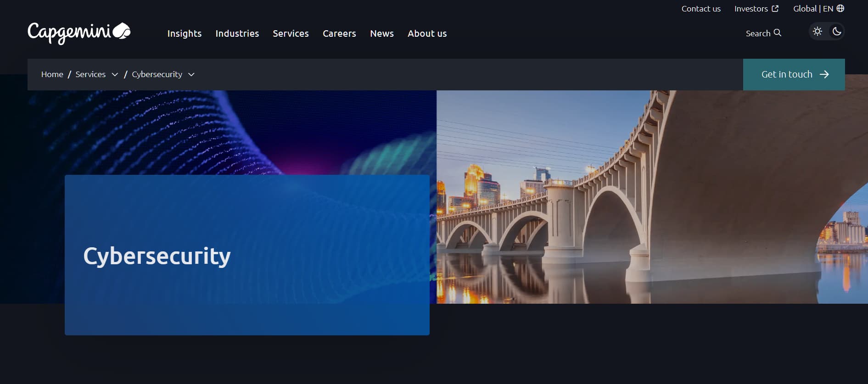Open the Services menu
868x384 pixels.
[x=291, y=33]
